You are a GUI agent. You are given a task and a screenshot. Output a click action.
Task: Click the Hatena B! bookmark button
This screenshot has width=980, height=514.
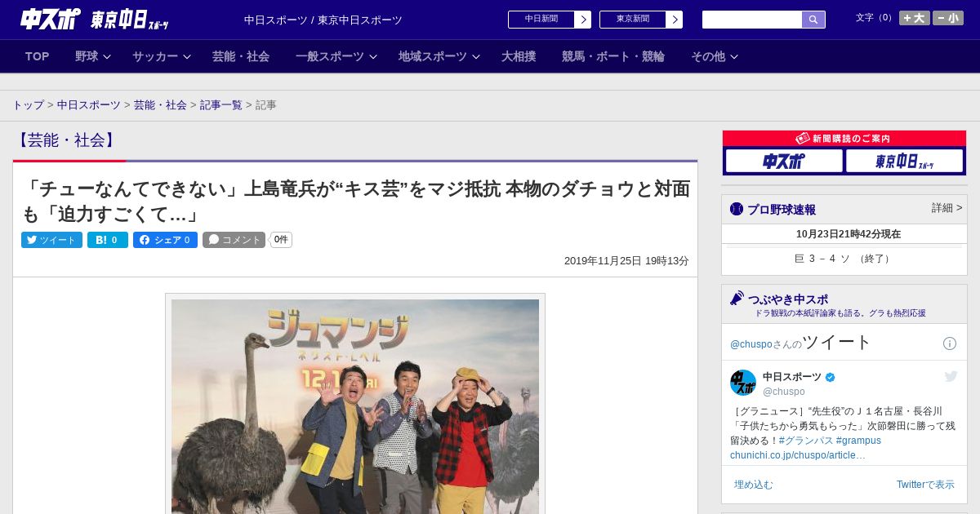(108, 240)
